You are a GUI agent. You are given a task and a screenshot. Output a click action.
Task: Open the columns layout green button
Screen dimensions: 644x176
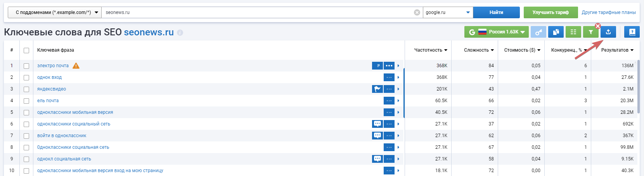pos(573,32)
